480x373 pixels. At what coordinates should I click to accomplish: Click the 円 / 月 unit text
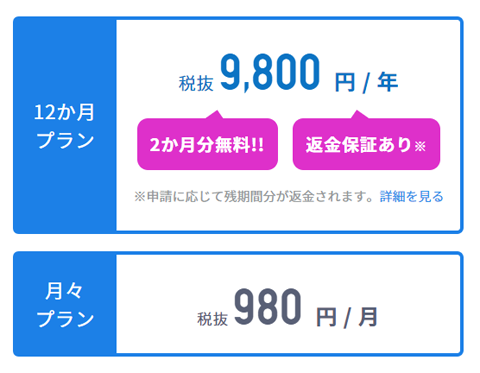347,317
